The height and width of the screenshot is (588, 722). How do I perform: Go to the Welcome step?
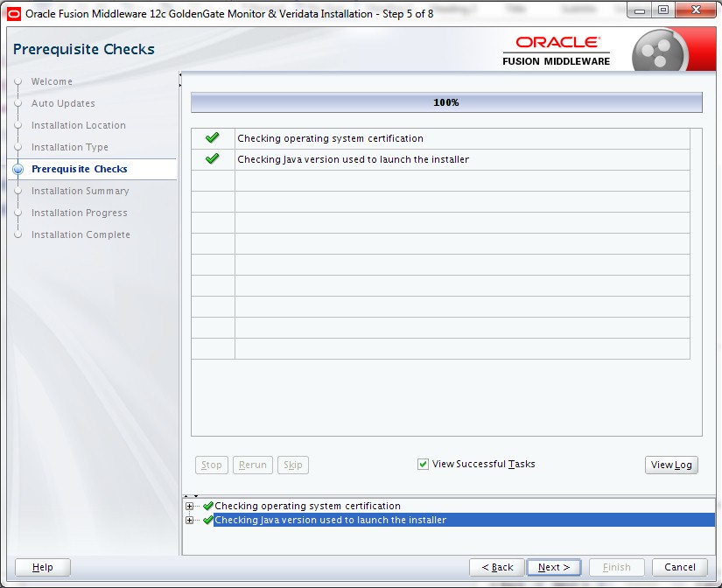pyautogui.click(x=52, y=81)
